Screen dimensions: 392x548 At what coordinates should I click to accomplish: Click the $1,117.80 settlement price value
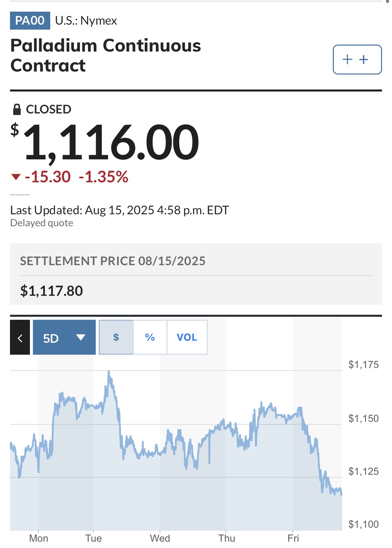coord(52,291)
